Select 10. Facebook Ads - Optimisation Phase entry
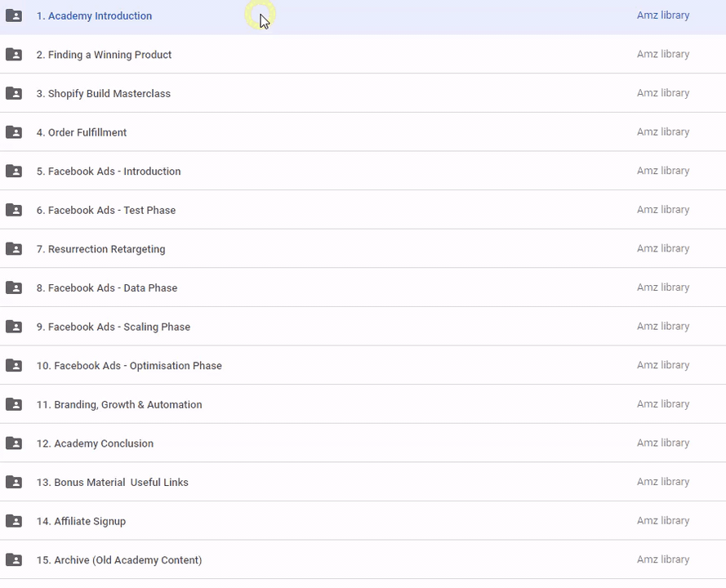 pos(129,366)
